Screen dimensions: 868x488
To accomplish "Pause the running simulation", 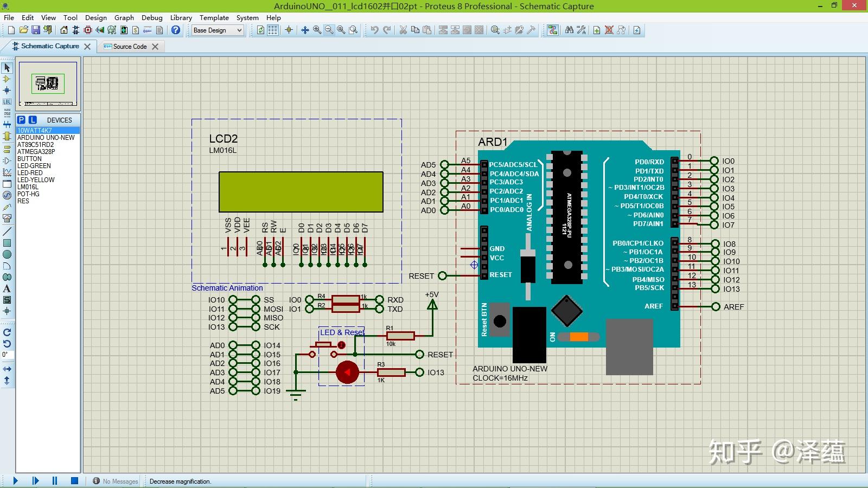I will click(55, 480).
